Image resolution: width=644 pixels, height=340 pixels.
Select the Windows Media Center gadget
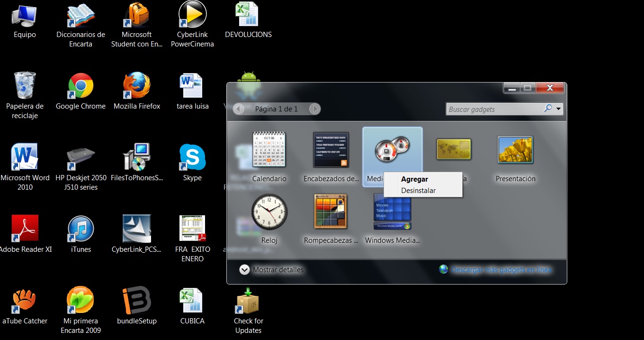click(x=392, y=219)
